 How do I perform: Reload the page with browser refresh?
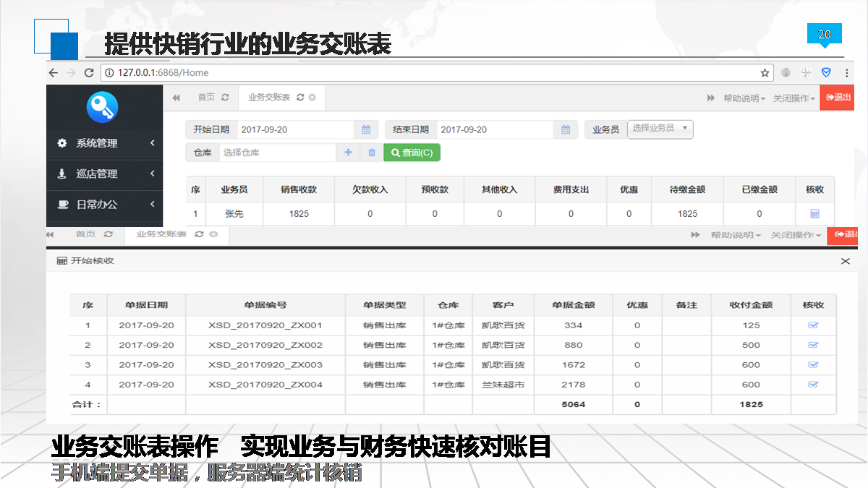click(x=89, y=72)
